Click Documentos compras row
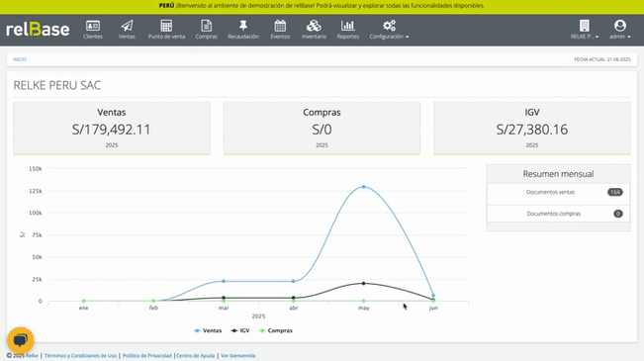Image resolution: width=644 pixels, height=361 pixels. pyautogui.click(x=558, y=214)
